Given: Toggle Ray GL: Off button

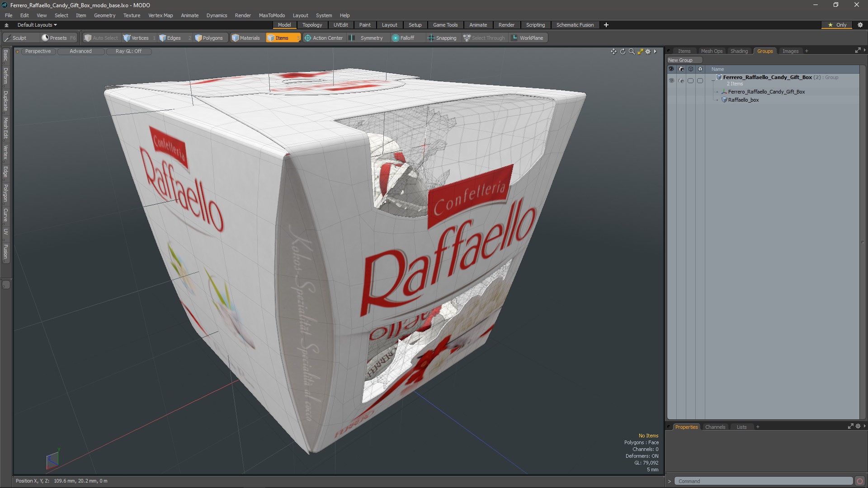Looking at the screenshot, I should click(x=128, y=52).
